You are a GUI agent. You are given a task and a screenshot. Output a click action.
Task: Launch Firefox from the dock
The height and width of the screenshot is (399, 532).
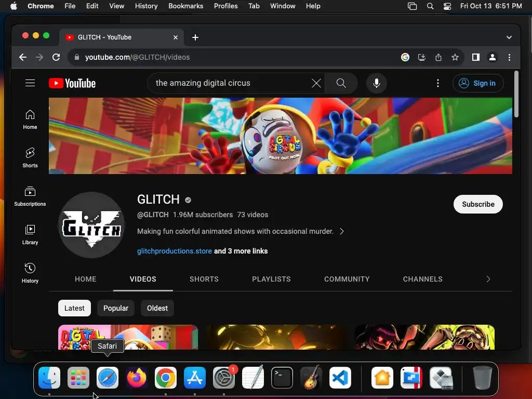pos(137,378)
